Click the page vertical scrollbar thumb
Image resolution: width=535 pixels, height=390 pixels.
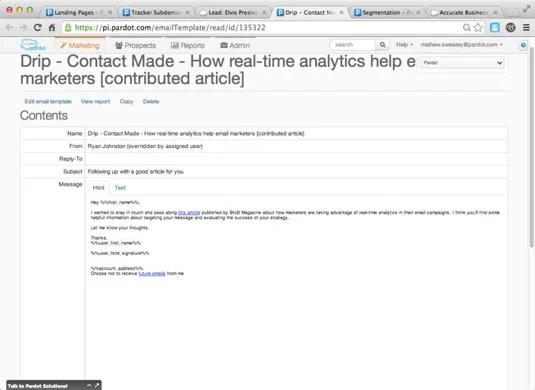coord(531,147)
